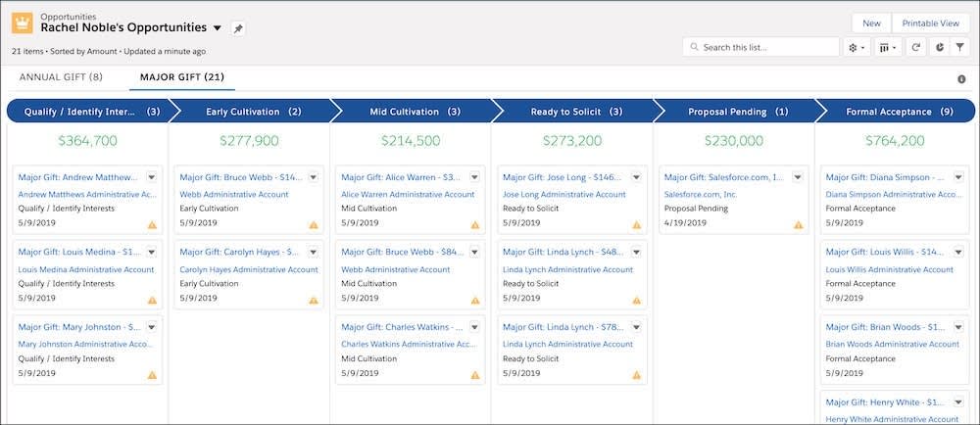Open Brian Woods card action menu

pyautogui.click(x=958, y=327)
